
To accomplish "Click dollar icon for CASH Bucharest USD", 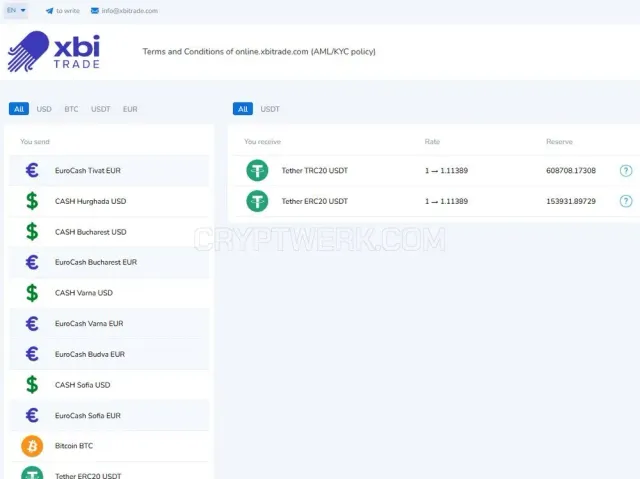I will [x=32, y=232].
